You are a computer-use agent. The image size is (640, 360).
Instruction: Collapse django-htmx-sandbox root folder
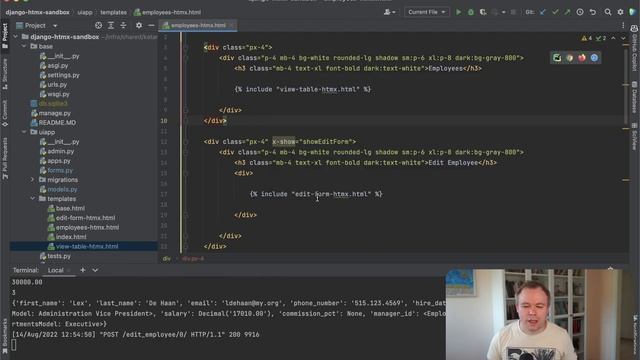pos(16,37)
